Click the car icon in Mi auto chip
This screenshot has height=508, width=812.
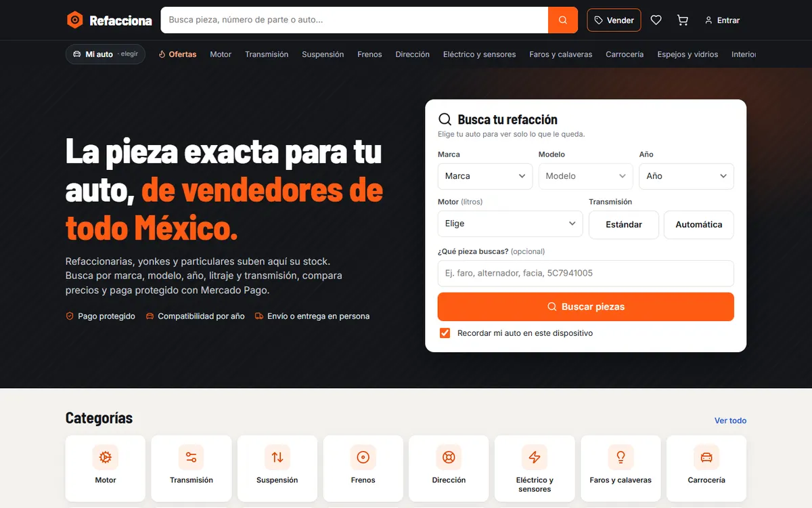click(77, 54)
